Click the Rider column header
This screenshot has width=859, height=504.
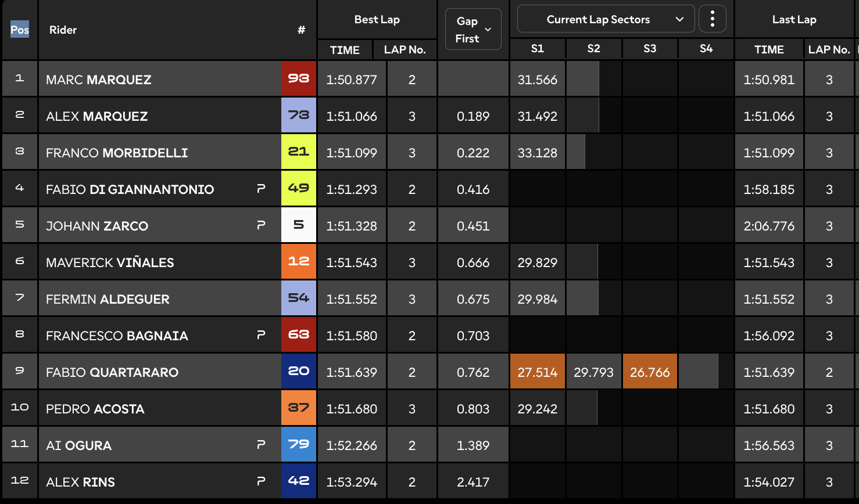point(63,30)
